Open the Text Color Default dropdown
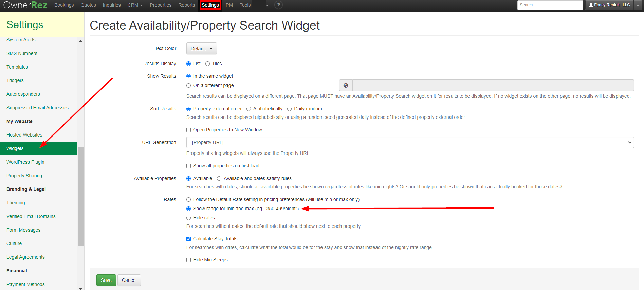644x290 pixels. 201,49
